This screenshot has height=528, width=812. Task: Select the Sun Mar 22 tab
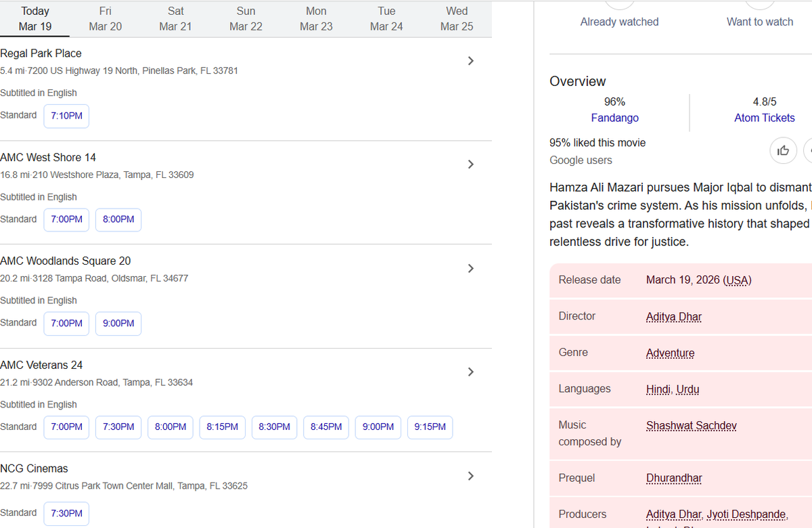coord(246,18)
